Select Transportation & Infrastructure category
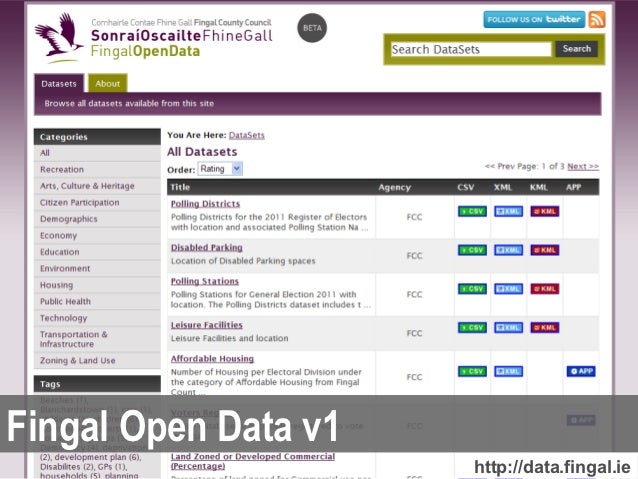The width and height of the screenshot is (638, 479). (97, 339)
